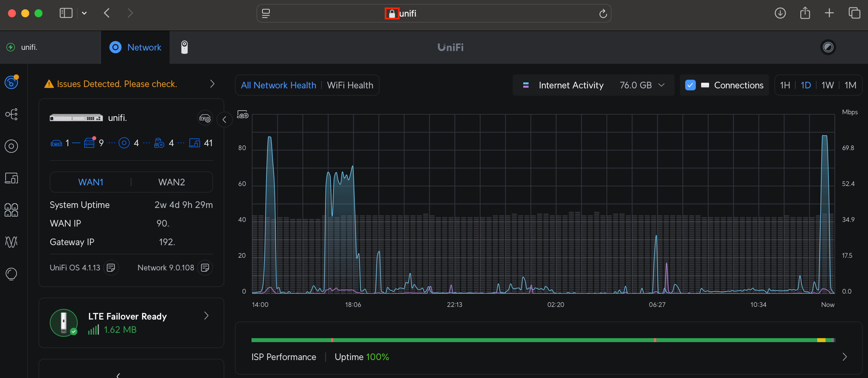Open the Client Devices sidebar icon
868x378 pixels.
coord(11,178)
